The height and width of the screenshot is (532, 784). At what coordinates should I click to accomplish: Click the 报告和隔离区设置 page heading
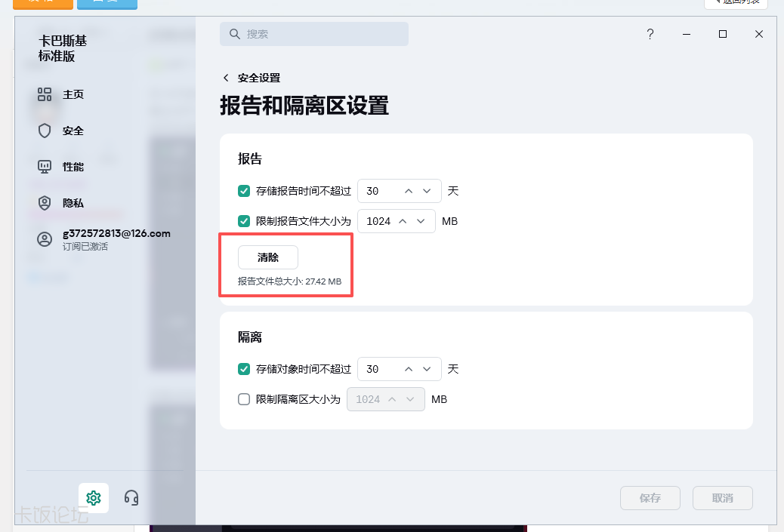point(304,106)
